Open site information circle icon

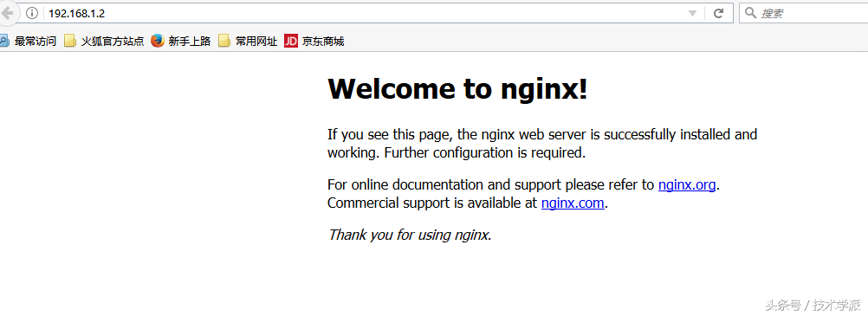(x=32, y=13)
